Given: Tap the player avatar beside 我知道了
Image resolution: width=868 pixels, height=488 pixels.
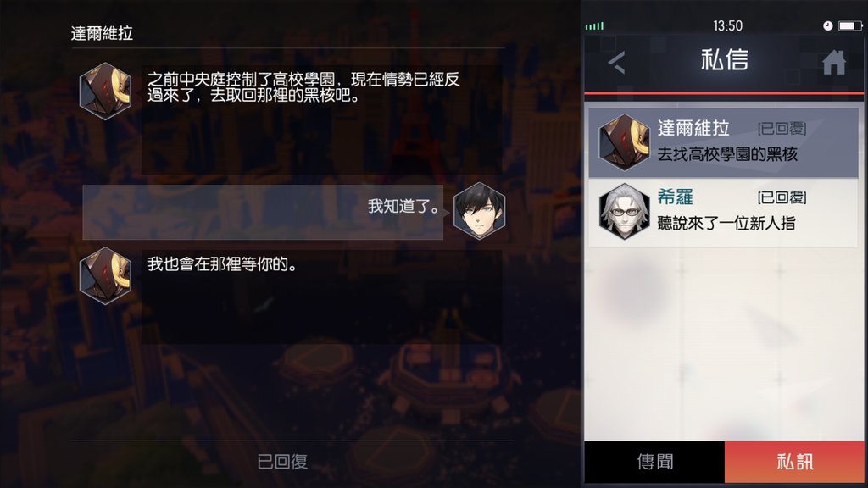Looking at the screenshot, I should pyautogui.click(x=479, y=211).
